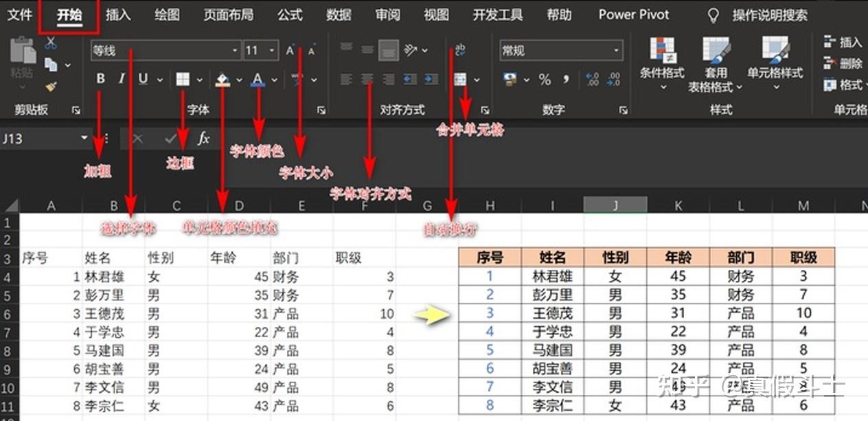868x421 pixels.
Task: Click the accounting number format icon
Action: pos(510,80)
